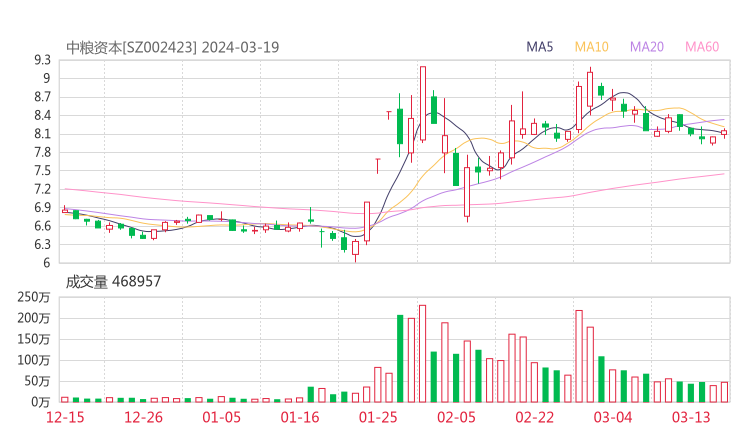Click the MA60 legend label
This screenshot has height=440, width=740.
[x=702, y=47]
